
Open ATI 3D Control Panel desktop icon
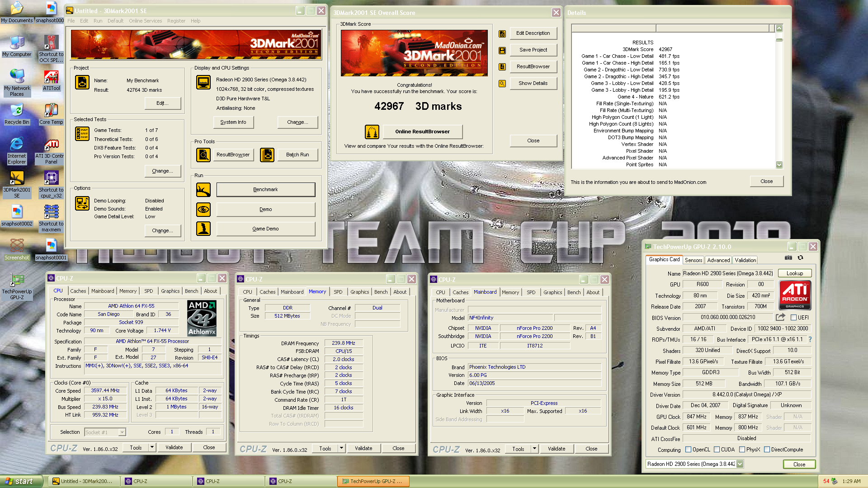point(51,151)
